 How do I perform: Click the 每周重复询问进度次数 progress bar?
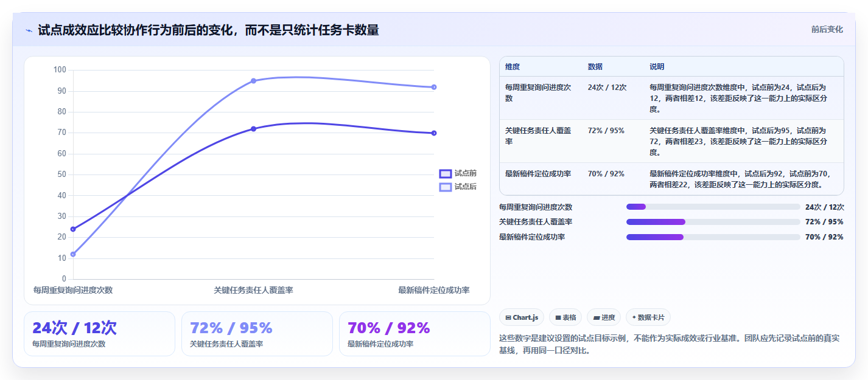(713, 207)
